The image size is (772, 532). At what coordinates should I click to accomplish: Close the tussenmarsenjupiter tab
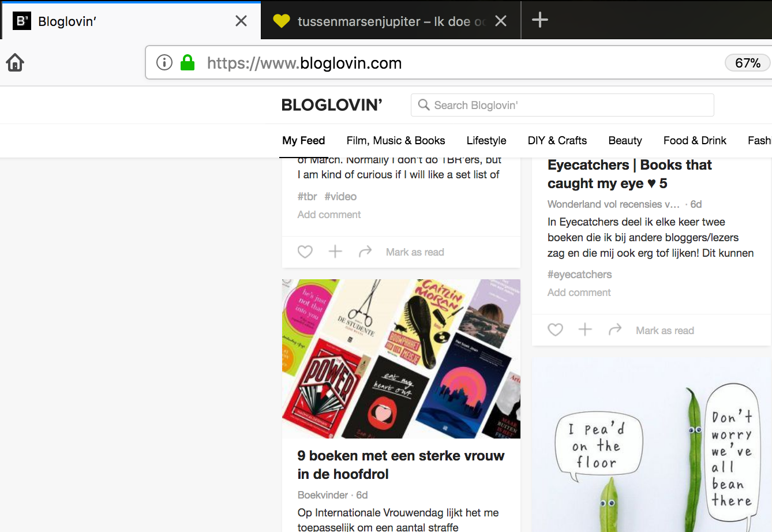click(x=501, y=21)
